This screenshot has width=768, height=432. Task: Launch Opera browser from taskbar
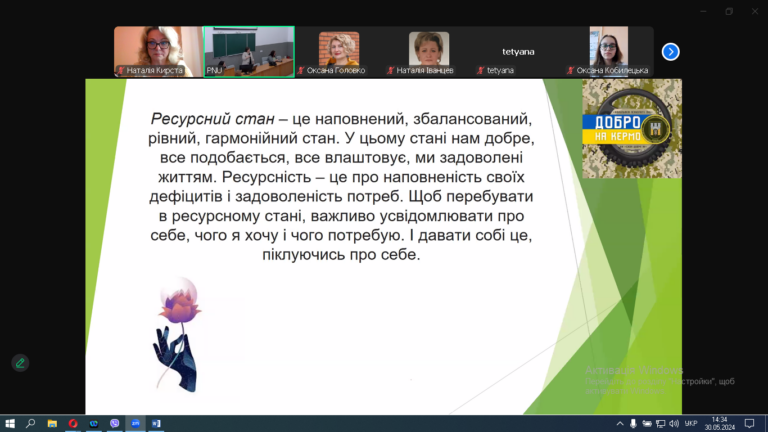pos(73,424)
